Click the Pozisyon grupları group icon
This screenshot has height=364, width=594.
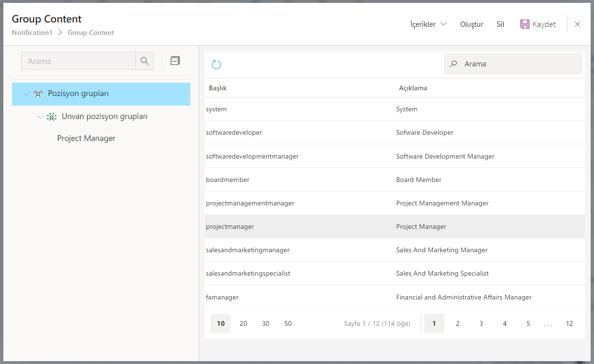[38, 94]
